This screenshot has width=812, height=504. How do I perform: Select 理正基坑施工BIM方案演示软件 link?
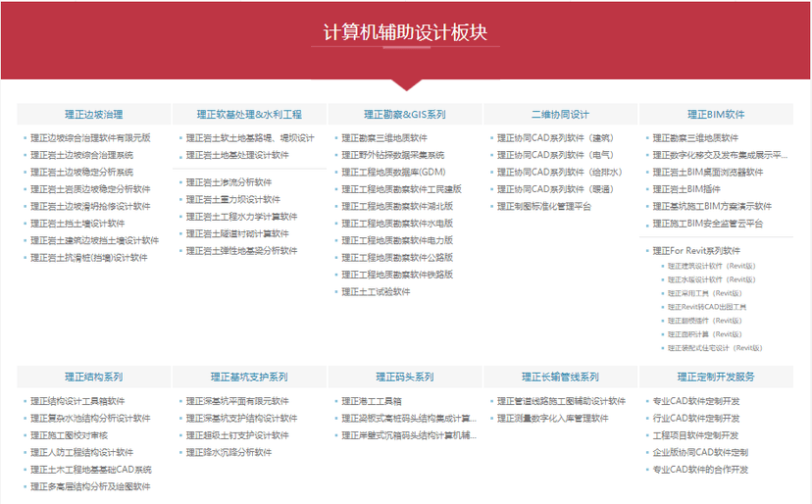point(712,206)
